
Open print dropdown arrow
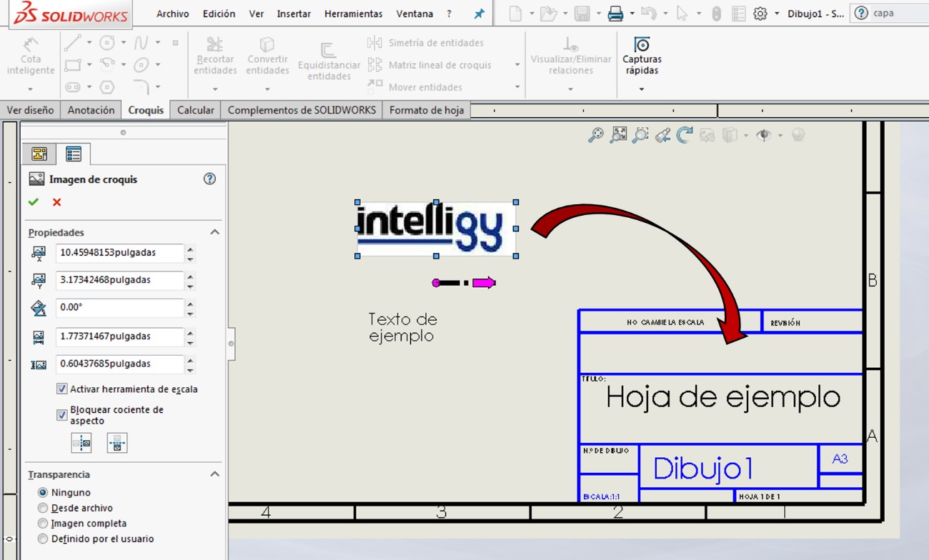632,14
